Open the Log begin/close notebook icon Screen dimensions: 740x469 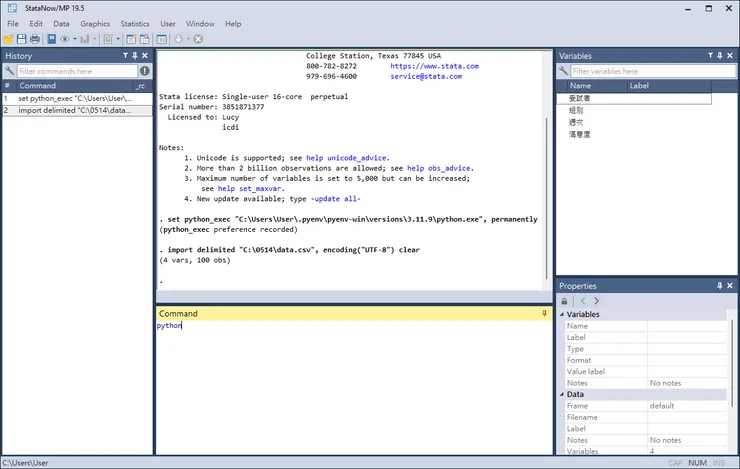pyautogui.click(x=51, y=39)
